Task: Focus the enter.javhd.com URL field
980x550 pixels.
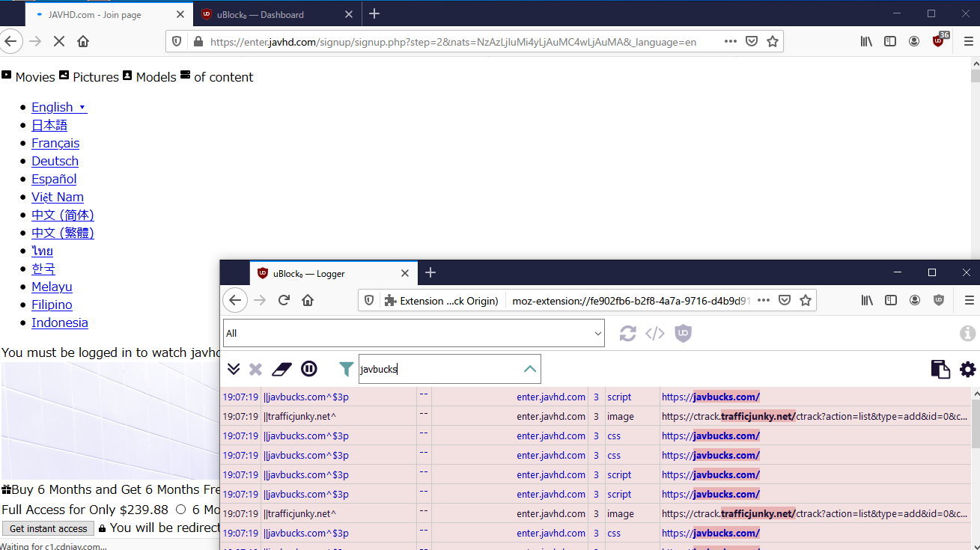Action: pyautogui.click(x=453, y=42)
